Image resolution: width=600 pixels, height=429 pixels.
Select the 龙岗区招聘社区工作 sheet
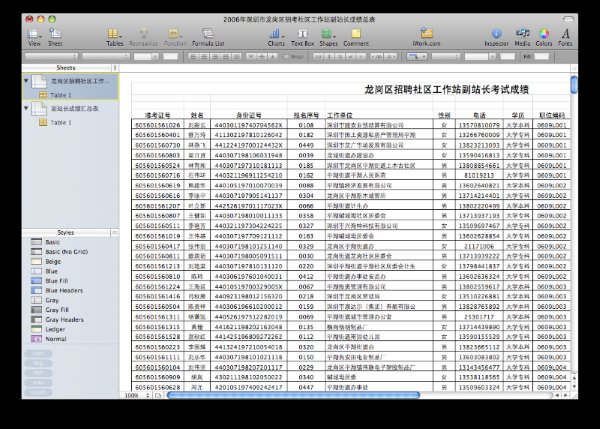(x=71, y=81)
